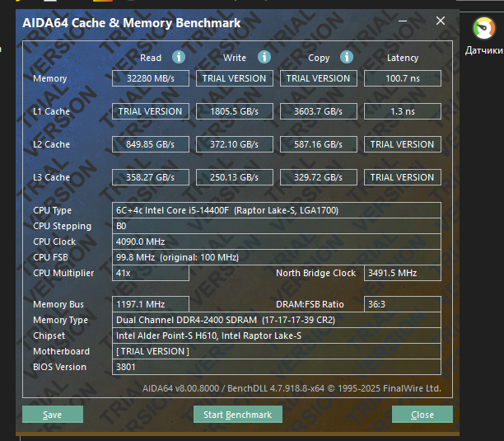Click the Save button
This screenshot has height=441, width=504.
pyautogui.click(x=53, y=415)
